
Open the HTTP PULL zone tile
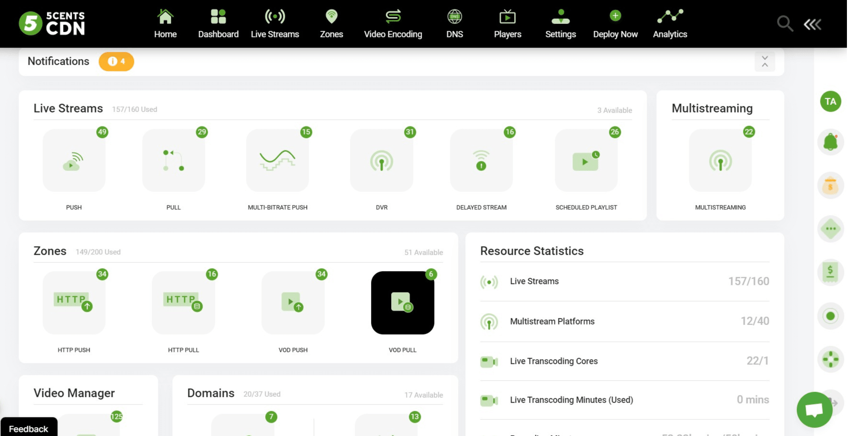tap(183, 302)
